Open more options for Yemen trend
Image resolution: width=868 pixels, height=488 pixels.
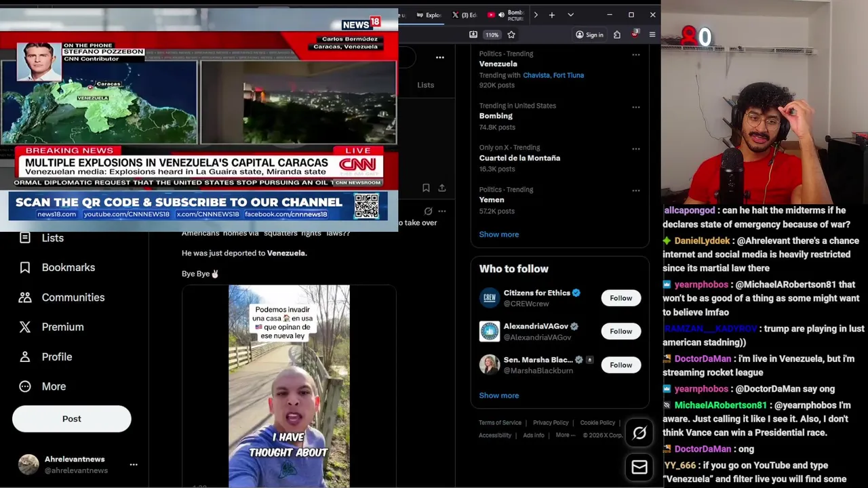pyautogui.click(x=635, y=191)
